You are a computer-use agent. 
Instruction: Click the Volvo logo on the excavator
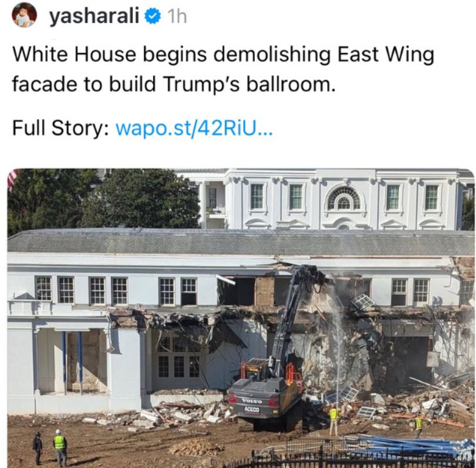[252, 401]
